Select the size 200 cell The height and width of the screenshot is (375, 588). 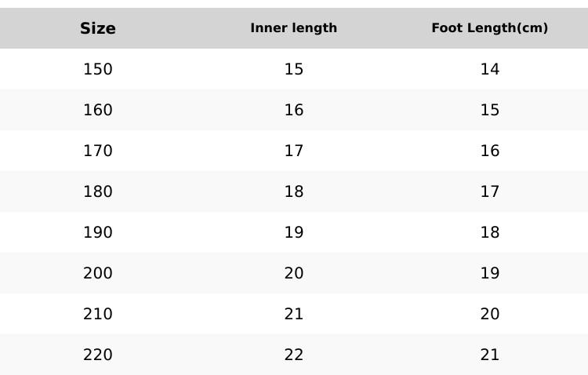[x=98, y=273]
